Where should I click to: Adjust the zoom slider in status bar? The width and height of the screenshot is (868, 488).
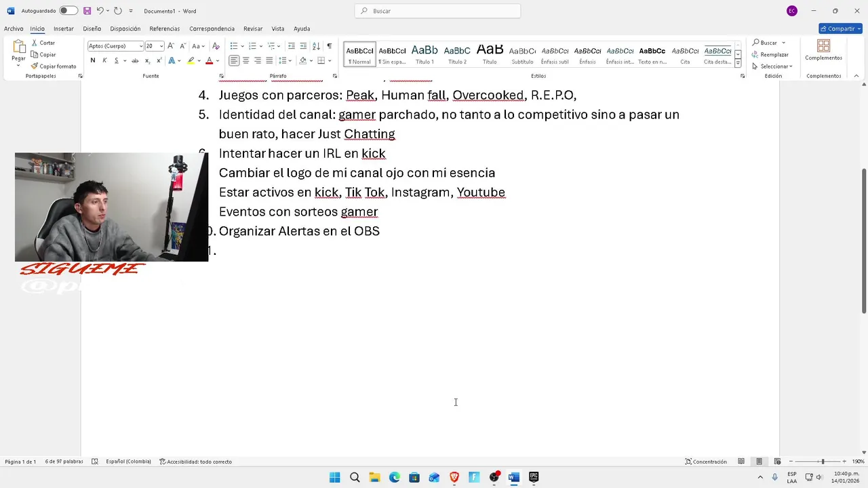(823, 462)
